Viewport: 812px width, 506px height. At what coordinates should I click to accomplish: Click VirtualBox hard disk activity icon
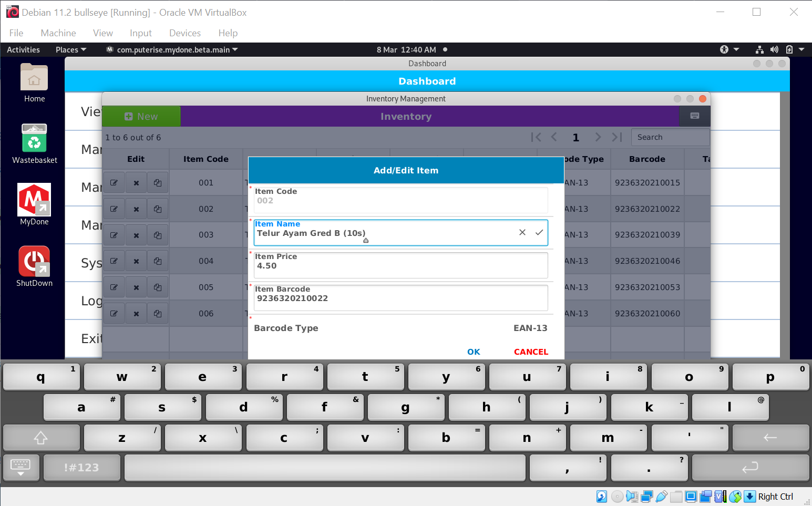click(x=602, y=497)
